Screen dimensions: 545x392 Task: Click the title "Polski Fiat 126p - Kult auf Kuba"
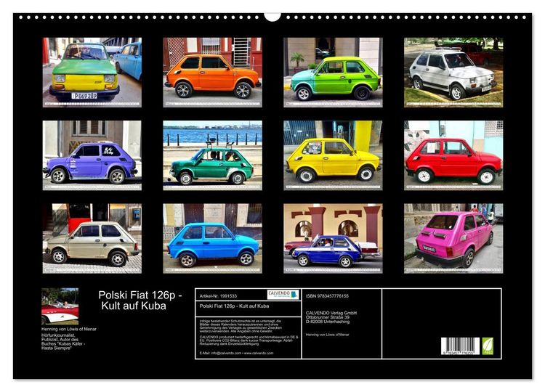point(140,301)
